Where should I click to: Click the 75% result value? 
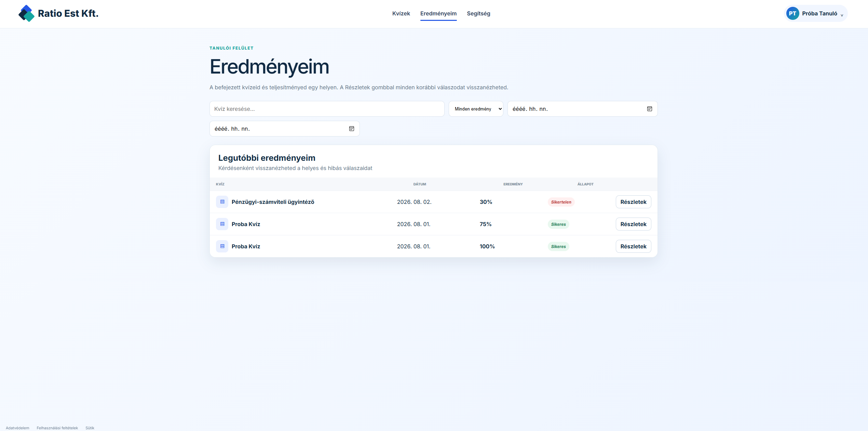click(485, 224)
